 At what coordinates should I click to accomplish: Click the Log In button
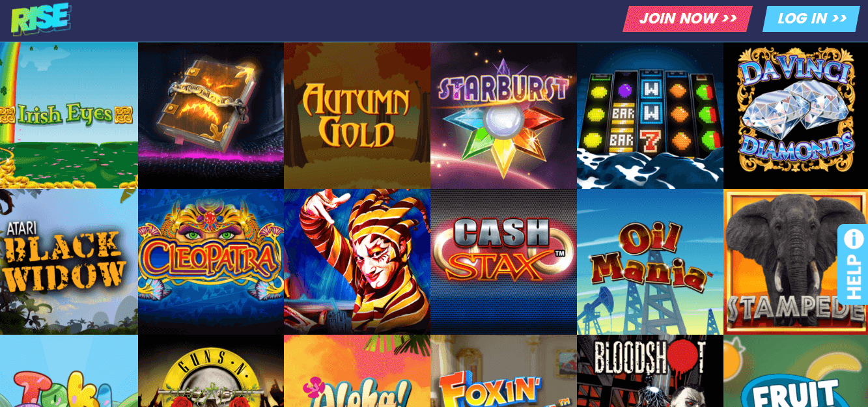pyautogui.click(x=811, y=19)
